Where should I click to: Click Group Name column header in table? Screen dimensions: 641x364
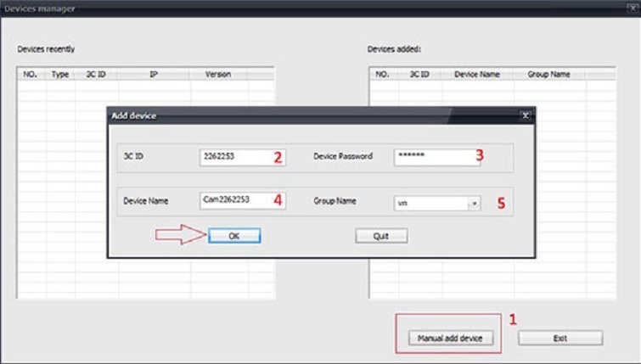click(x=548, y=75)
